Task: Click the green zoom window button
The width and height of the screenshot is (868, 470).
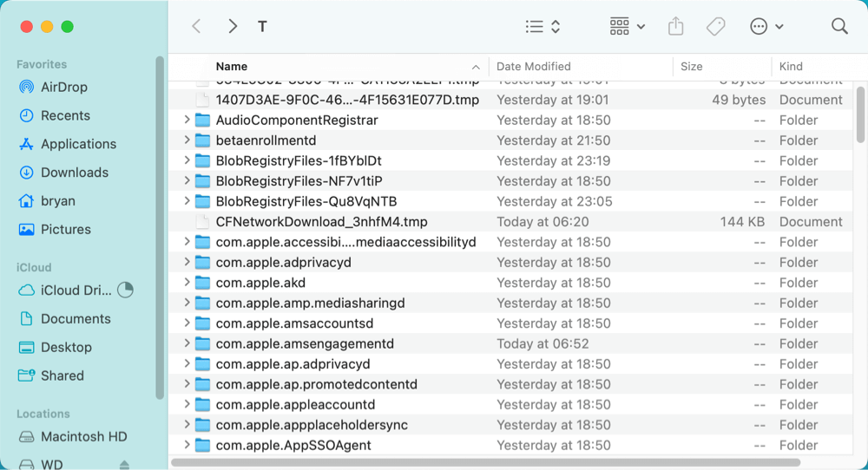Action: pyautogui.click(x=68, y=27)
